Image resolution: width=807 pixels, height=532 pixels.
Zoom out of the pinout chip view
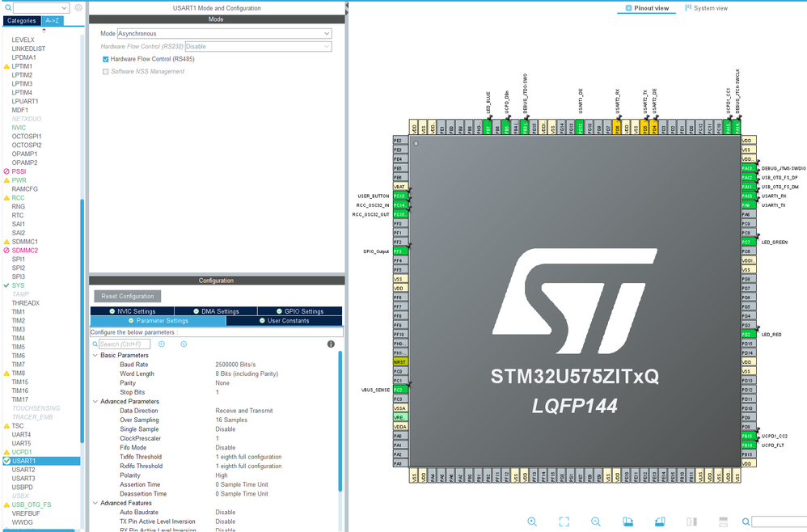tap(595, 521)
